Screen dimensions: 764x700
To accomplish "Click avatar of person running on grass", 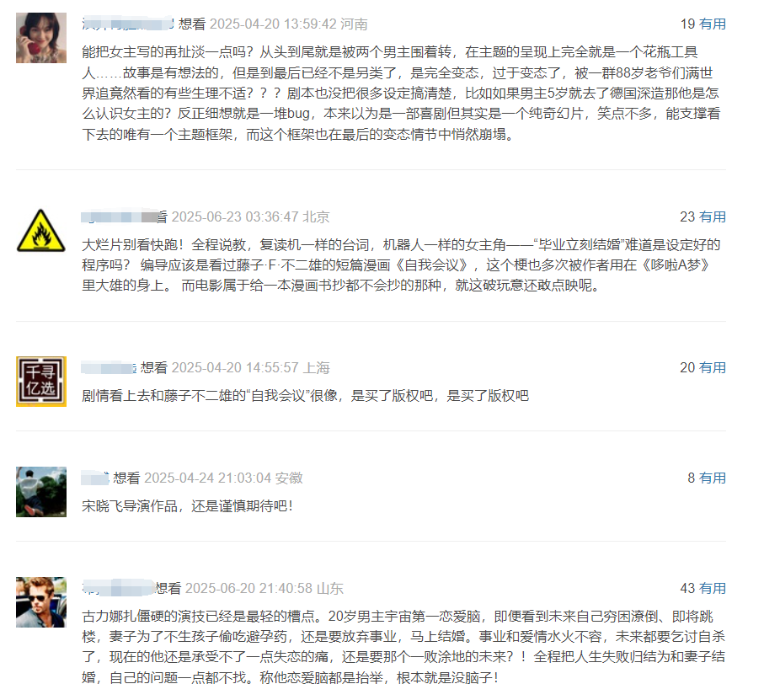I will [x=41, y=492].
